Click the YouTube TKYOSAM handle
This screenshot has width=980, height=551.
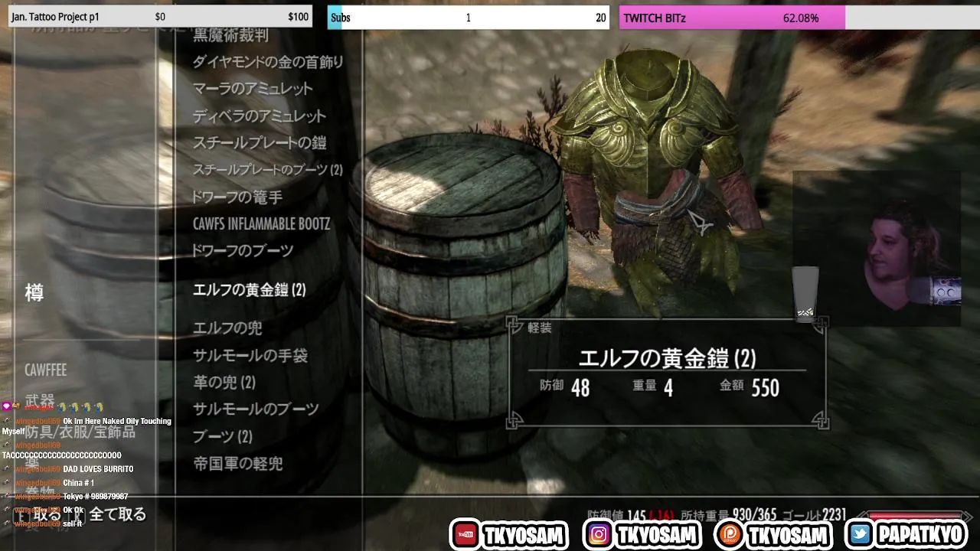(524, 535)
